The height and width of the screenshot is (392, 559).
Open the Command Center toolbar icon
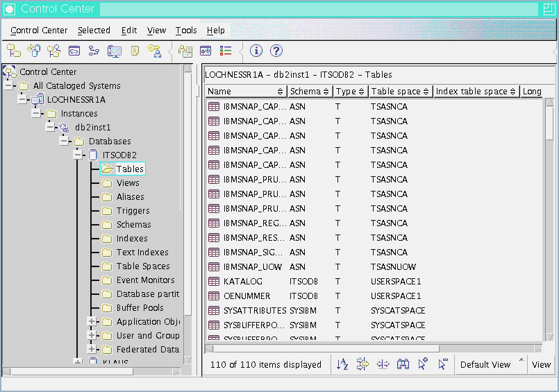point(74,51)
